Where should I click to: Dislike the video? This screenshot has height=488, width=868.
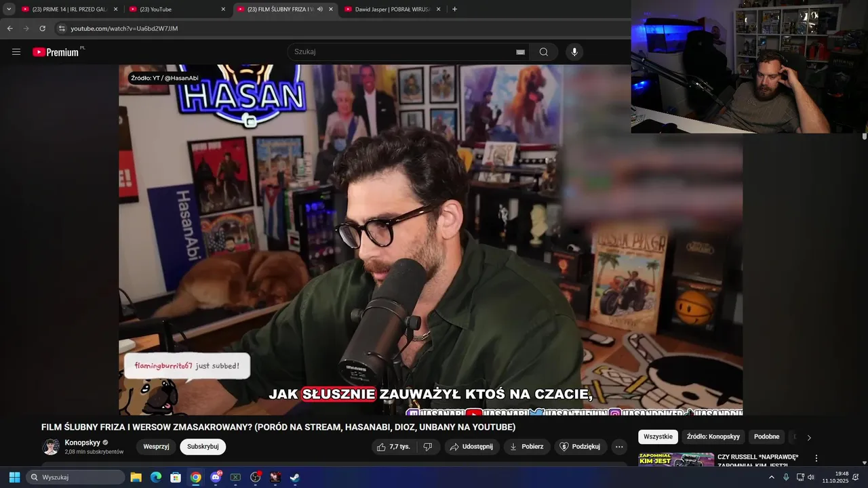click(x=427, y=447)
